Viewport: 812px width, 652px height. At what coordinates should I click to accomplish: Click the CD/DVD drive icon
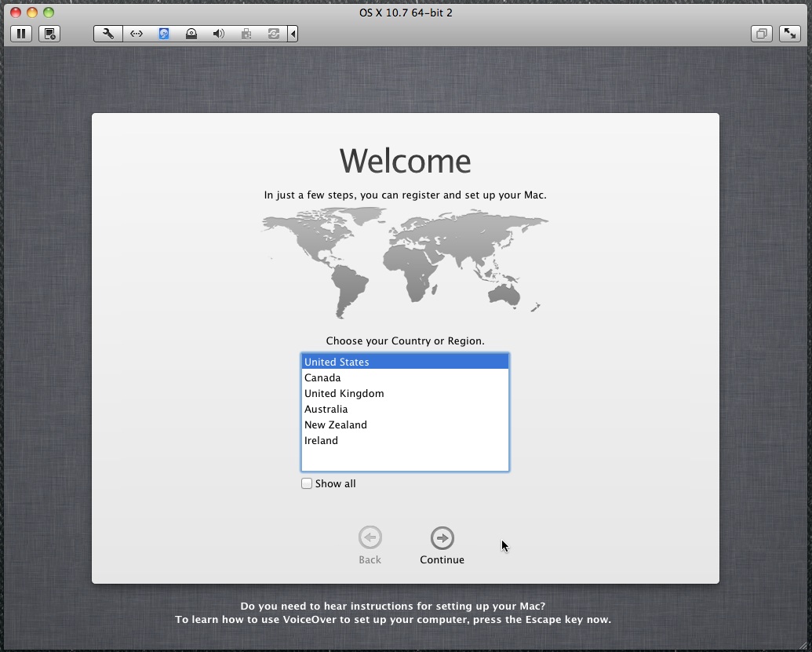[191, 34]
